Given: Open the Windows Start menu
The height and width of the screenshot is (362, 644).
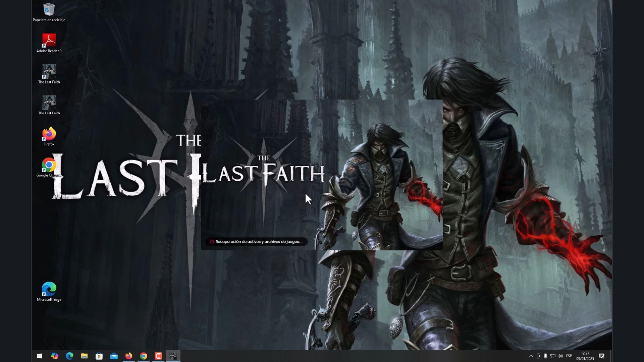Looking at the screenshot, I should (39, 356).
